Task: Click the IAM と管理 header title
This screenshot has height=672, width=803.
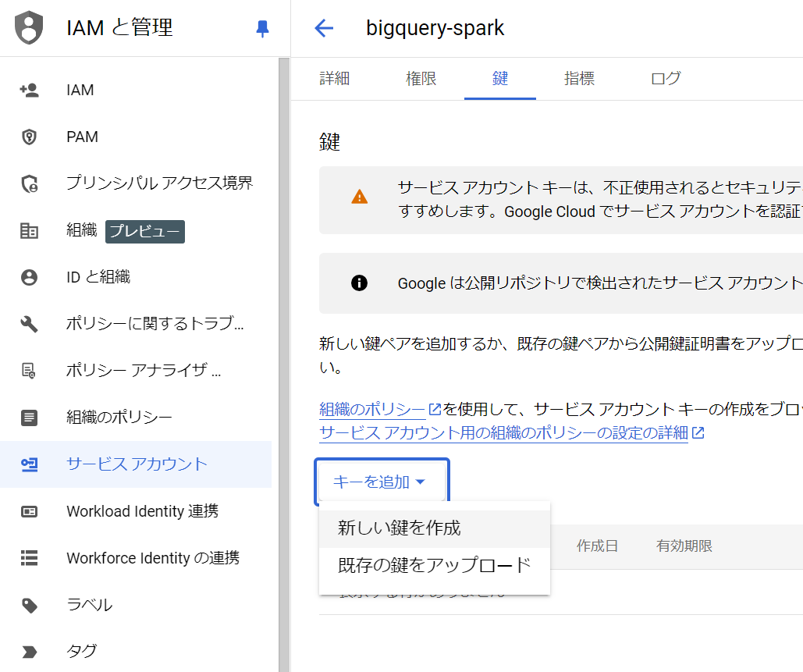Action: pos(120,27)
